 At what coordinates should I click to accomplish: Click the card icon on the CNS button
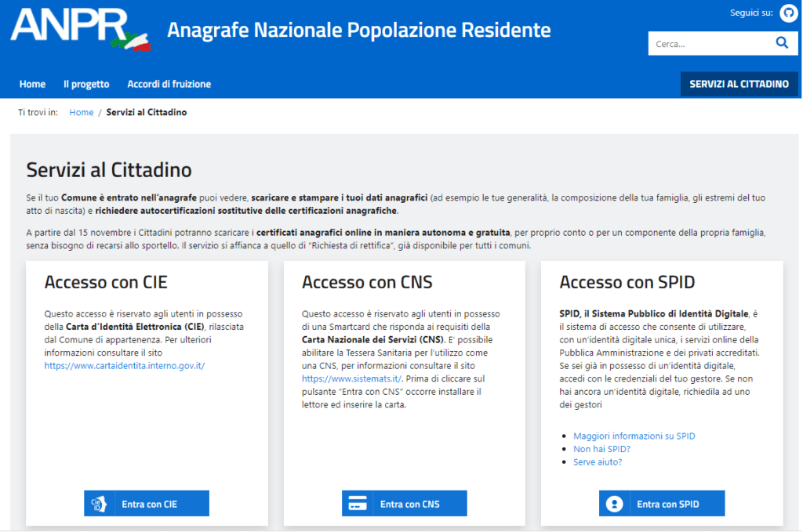click(x=358, y=504)
